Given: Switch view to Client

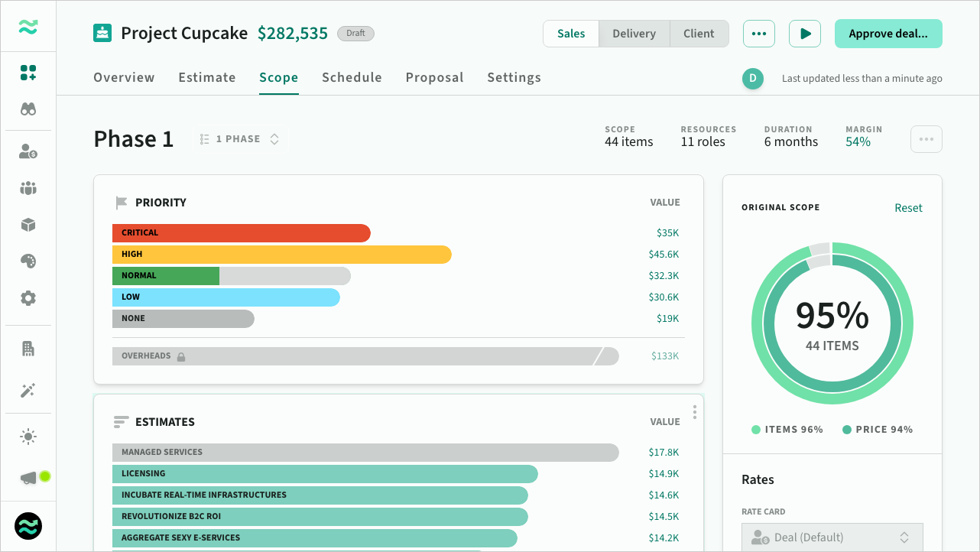Looking at the screenshot, I should 699,34.
